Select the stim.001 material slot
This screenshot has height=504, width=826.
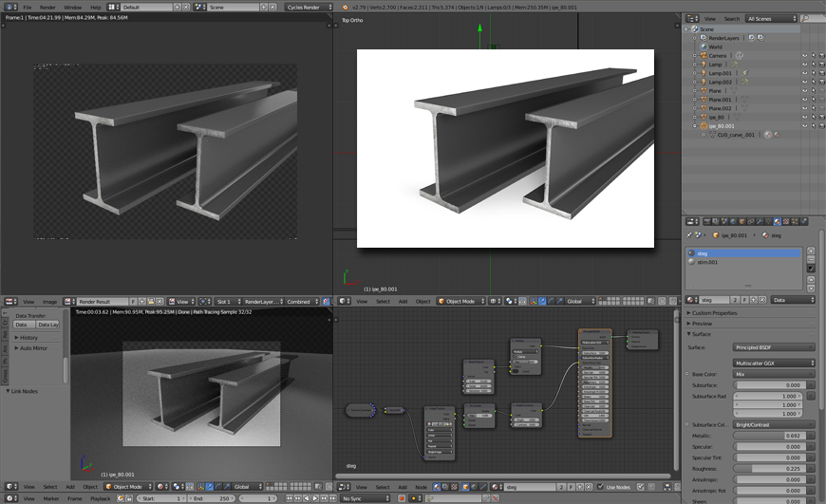pos(743,262)
